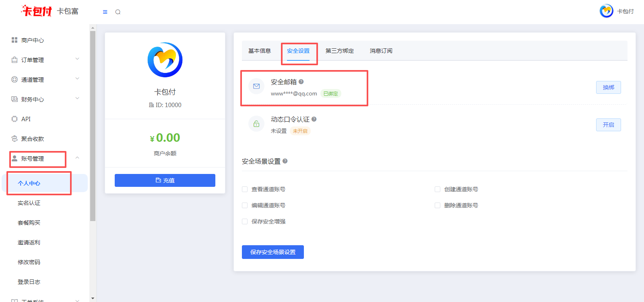Click the envelope icon for secure email

[x=256, y=86]
